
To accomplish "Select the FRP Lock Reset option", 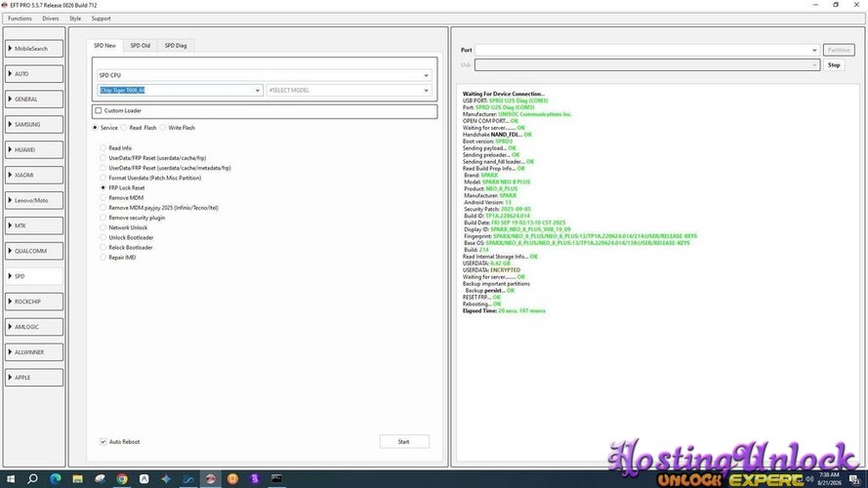I will coord(103,187).
